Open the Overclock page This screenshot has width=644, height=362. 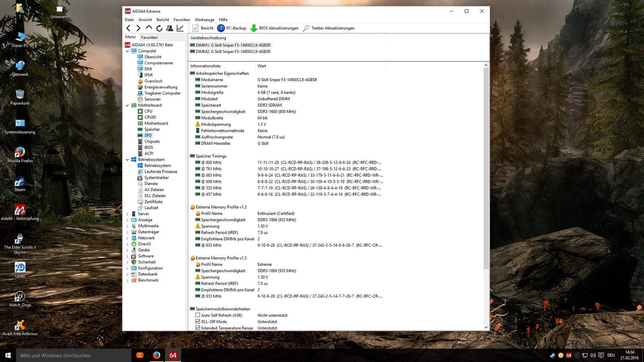153,81
